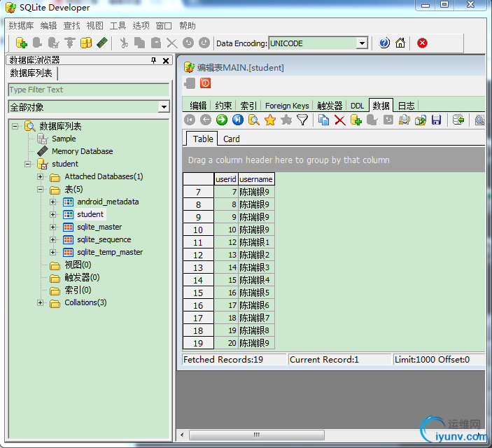
Task: Click the username column header
Action: (256, 179)
